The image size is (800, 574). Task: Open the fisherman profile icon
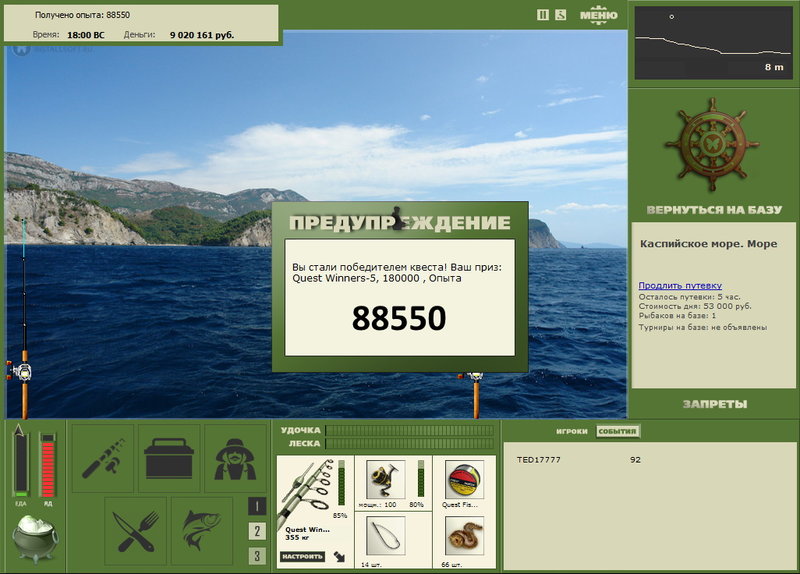point(235,458)
